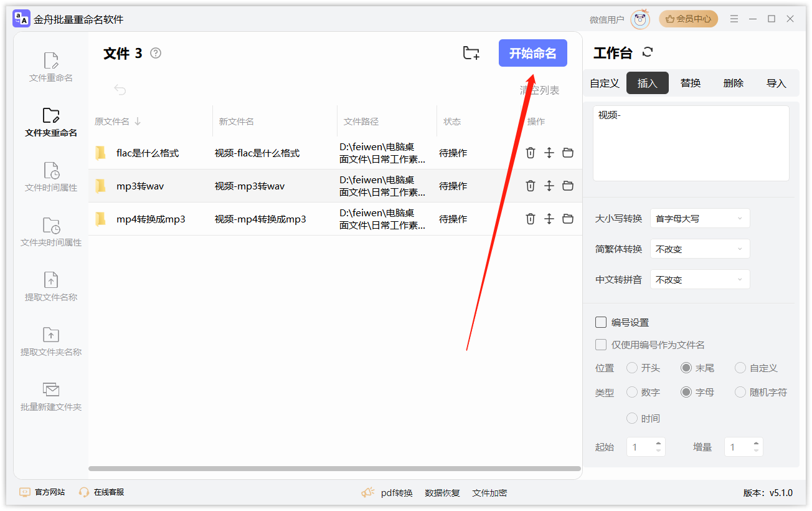812x511 pixels.
Task: Click the undo arrow above the file list
Action: (119, 90)
